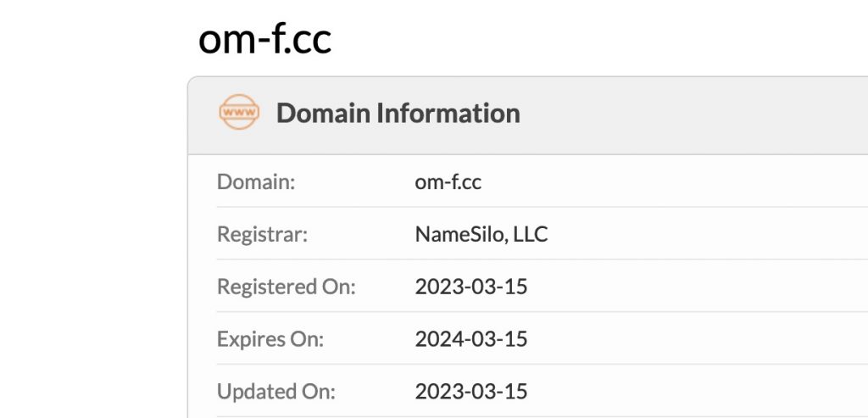868x418 pixels.
Task: Click the Expires On row
Action: (542, 338)
